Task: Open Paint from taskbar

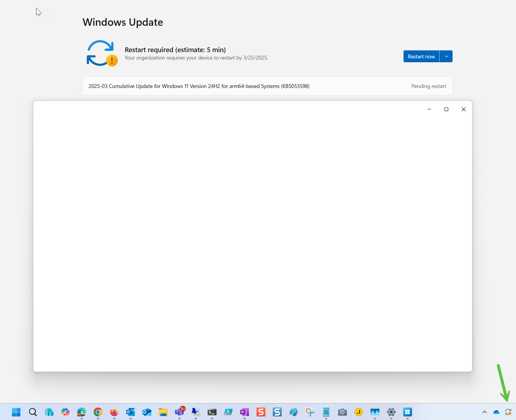Action: [294, 412]
